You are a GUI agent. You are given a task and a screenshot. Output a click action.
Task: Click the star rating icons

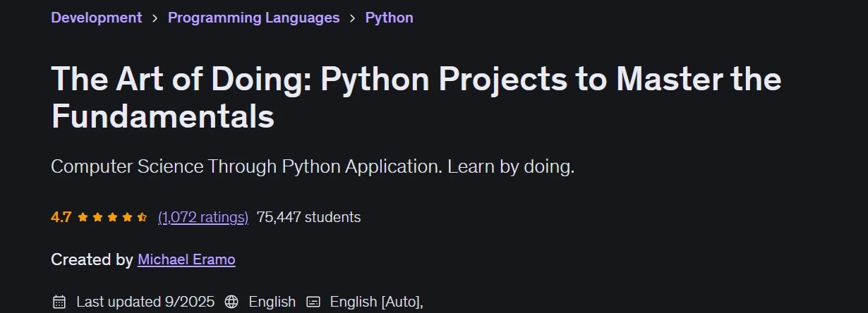point(112,217)
